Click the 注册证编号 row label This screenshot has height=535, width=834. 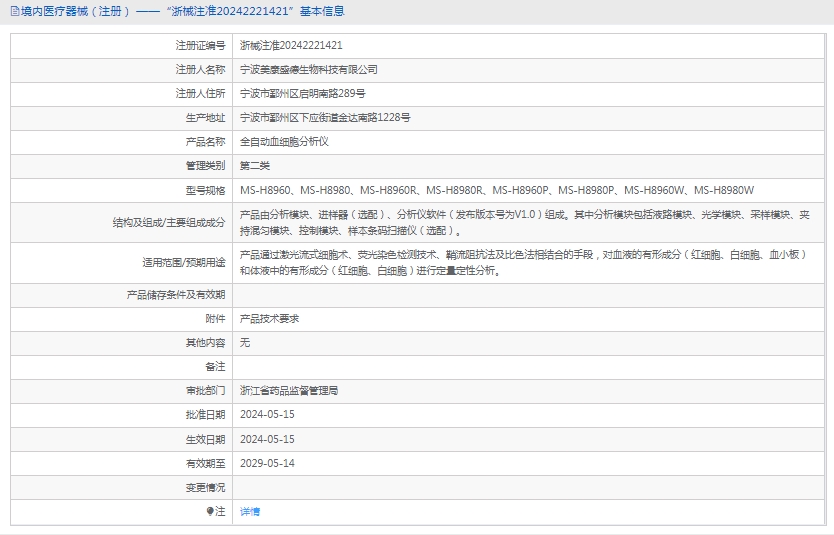[x=200, y=45]
